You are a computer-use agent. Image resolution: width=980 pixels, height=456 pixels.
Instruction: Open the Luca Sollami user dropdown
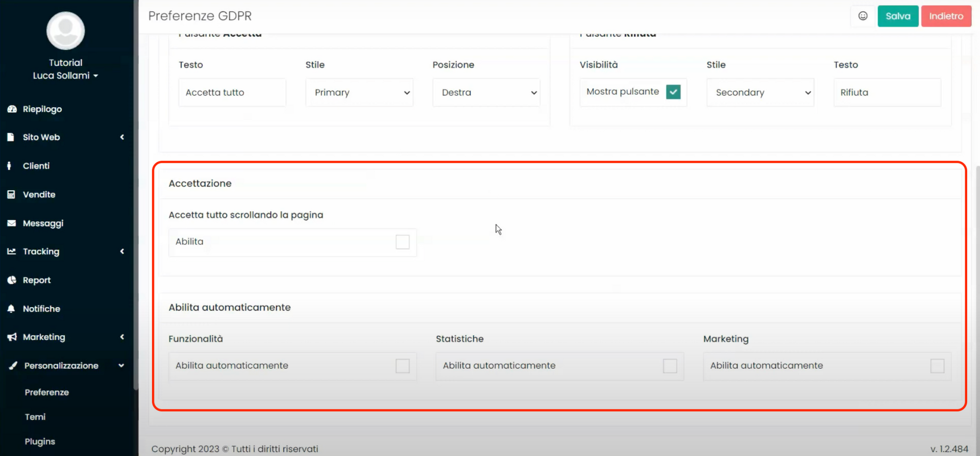65,75
